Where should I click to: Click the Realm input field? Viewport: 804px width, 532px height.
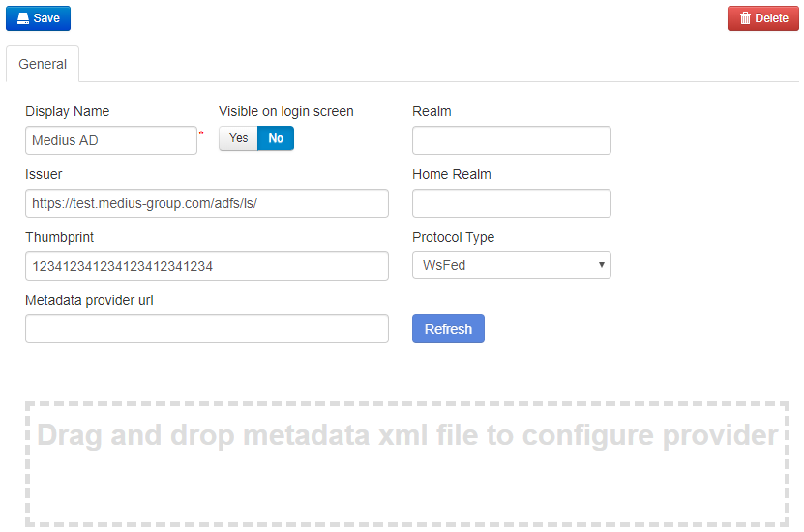(x=512, y=140)
